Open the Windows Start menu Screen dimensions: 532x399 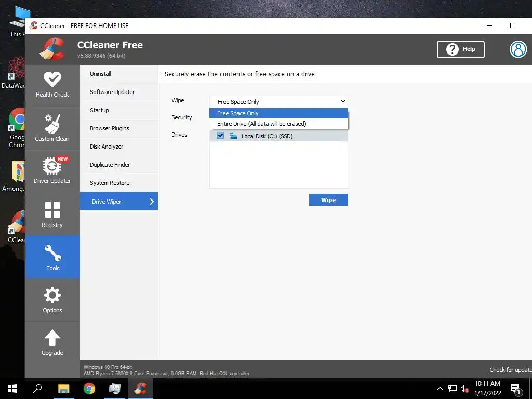click(x=12, y=389)
